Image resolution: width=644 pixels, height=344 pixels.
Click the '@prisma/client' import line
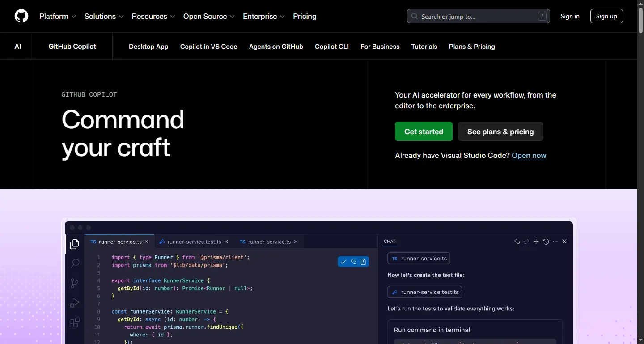(181, 258)
